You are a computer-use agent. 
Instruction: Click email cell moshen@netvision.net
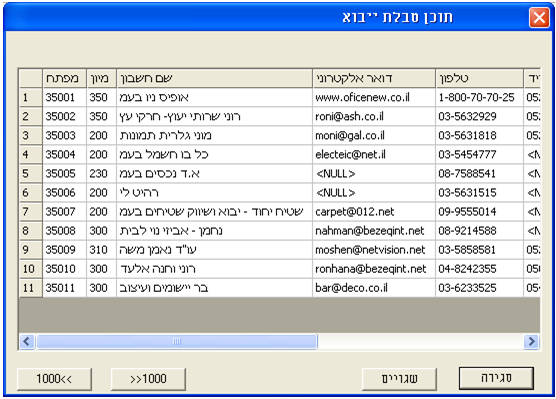point(374,250)
